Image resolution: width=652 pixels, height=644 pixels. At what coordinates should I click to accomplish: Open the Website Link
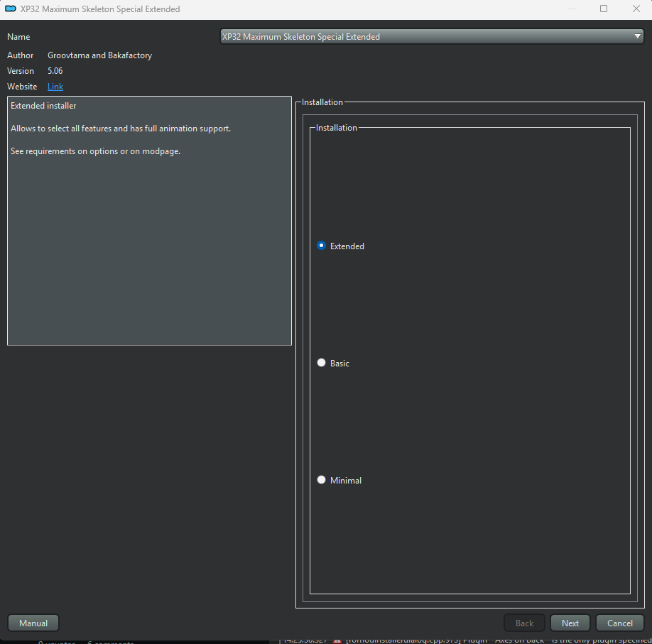click(55, 87)
